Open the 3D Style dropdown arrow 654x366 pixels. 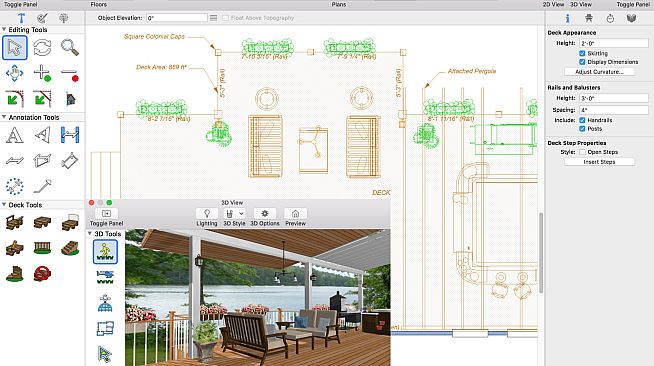241,214
